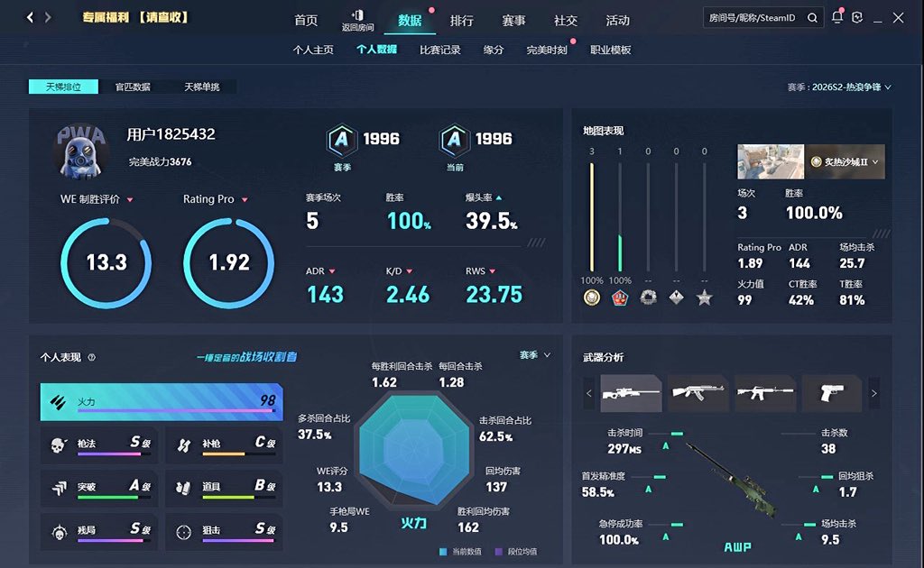The height and width of the screenshot is (568, 924).
Task: Expand the 爆头率 metric arrow
Action: (x=499, y=197)
